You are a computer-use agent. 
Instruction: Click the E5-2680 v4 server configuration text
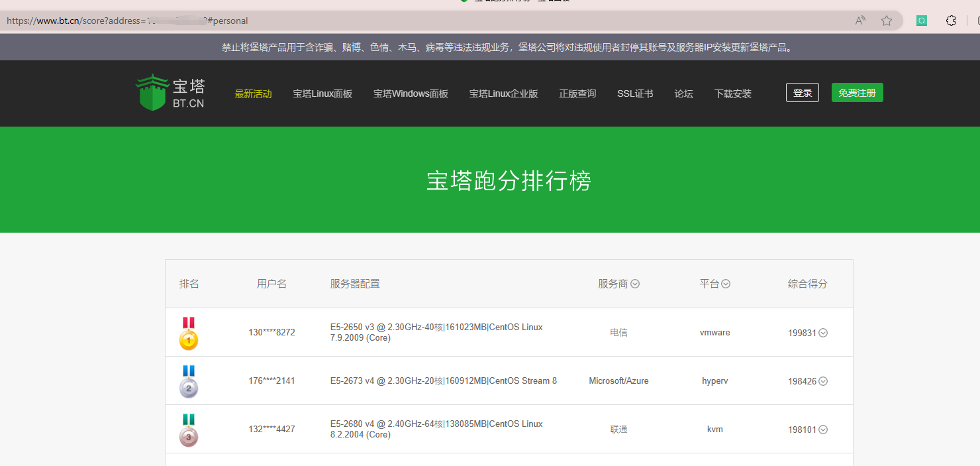pos(436,430)
